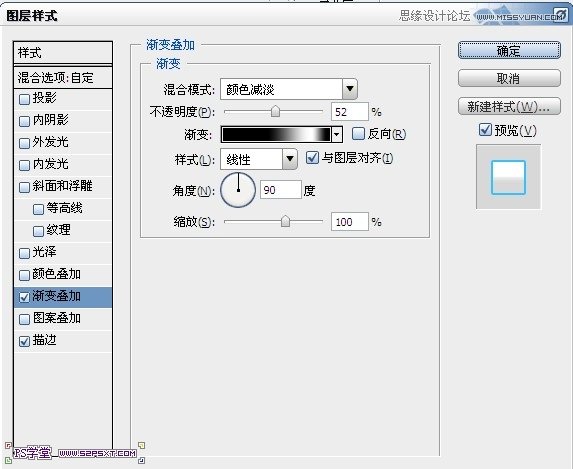This screenshot has height=469, width=573.
Task: Click 新建样式 new style button
Action: [x=509, y=106]
